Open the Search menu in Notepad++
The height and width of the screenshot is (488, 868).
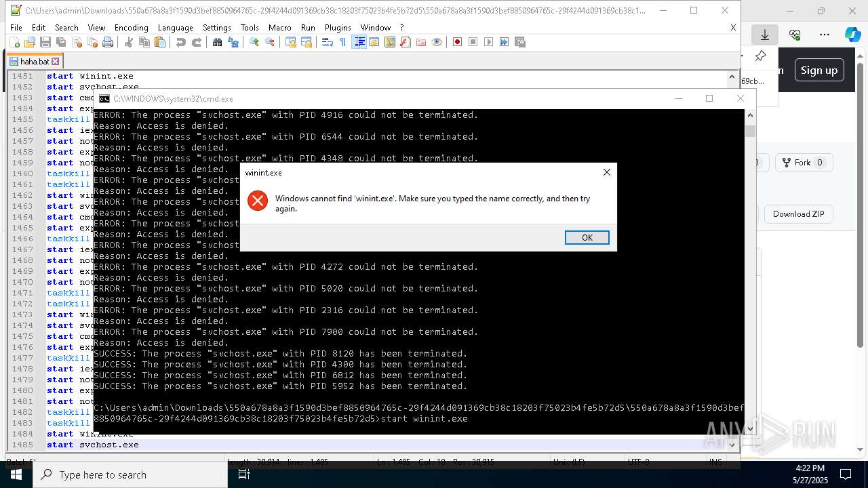click(66, 27)
